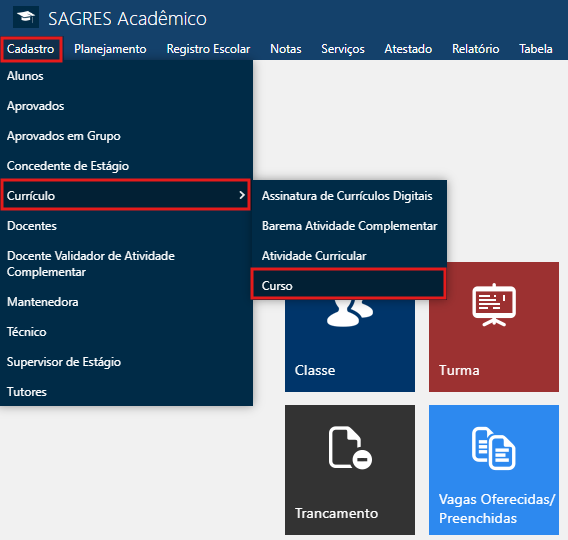Open the Atestado menu
The width and height of the screenshot is (568, 540).
tap(408, 49)
